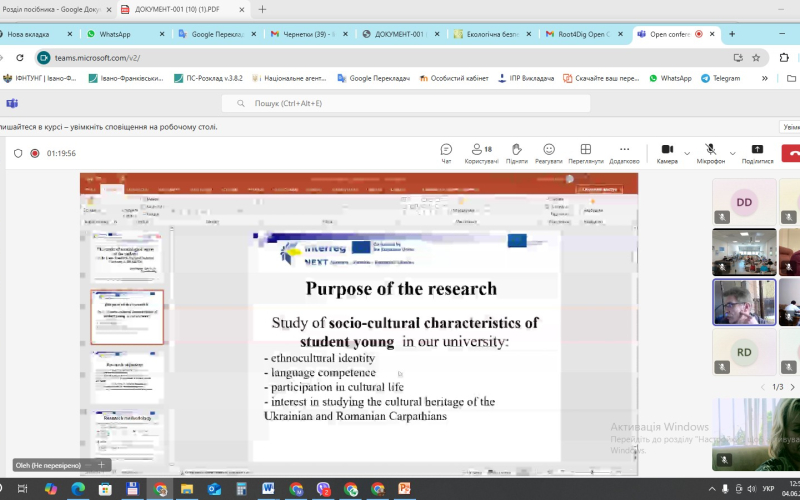Switch to the Екологічна безпека tab
Image resolution: width=800 pixels, height=500 pixels.
pos(493,34)
